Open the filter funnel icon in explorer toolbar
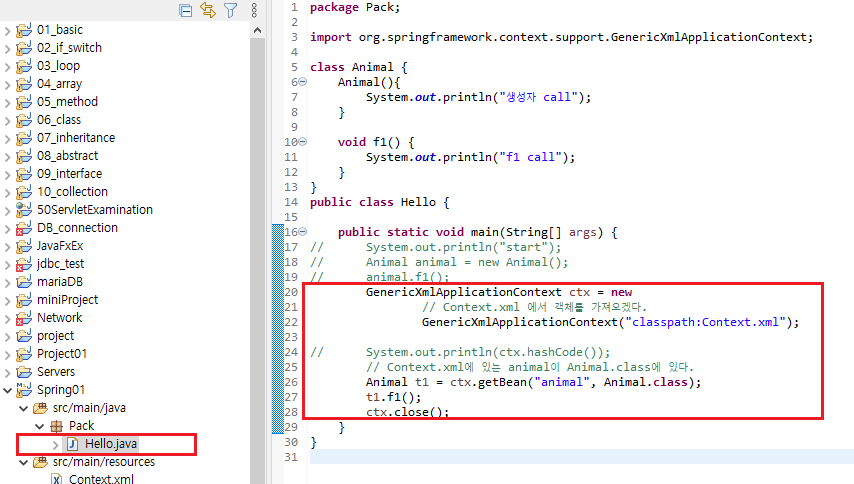854x484 pixels. click(231, 10)
